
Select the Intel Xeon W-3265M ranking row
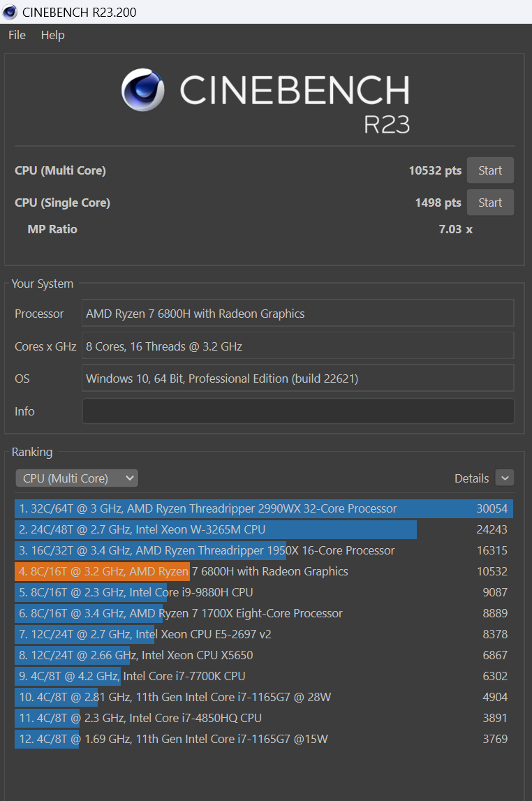click(x=264, y=530)
